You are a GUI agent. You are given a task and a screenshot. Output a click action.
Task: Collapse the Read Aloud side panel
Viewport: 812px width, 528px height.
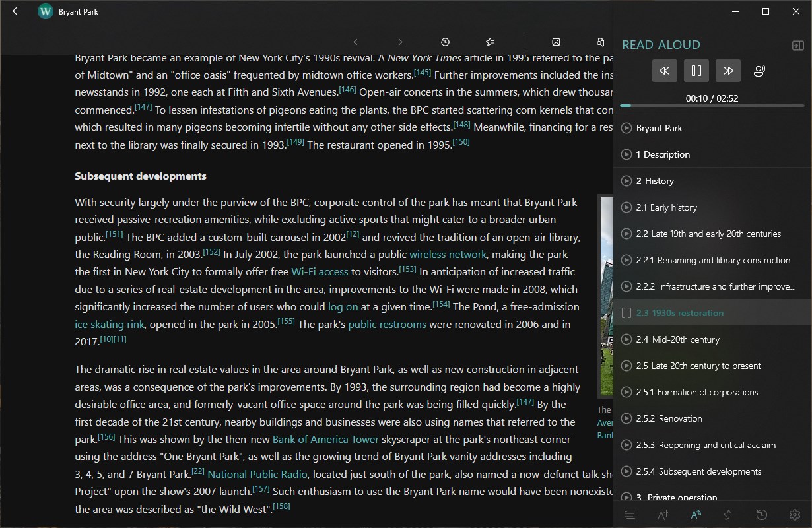point(797,45)
